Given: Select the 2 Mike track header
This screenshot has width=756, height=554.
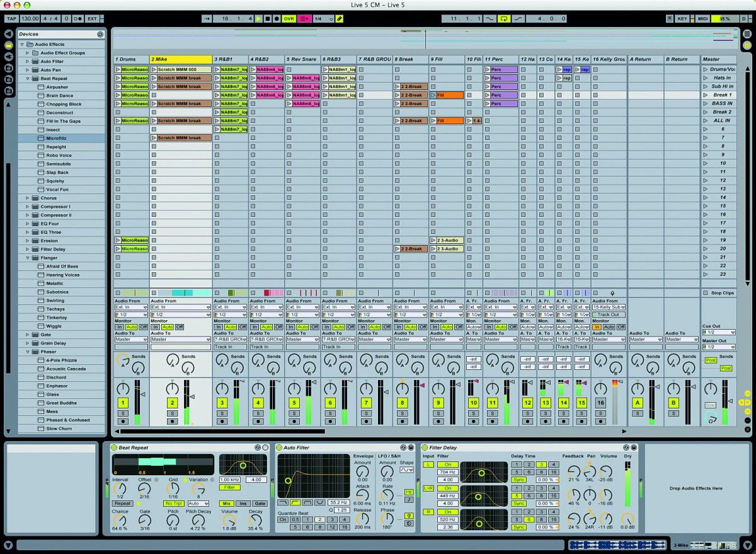Looking at the screenshot, I should [x=180, y=59].
